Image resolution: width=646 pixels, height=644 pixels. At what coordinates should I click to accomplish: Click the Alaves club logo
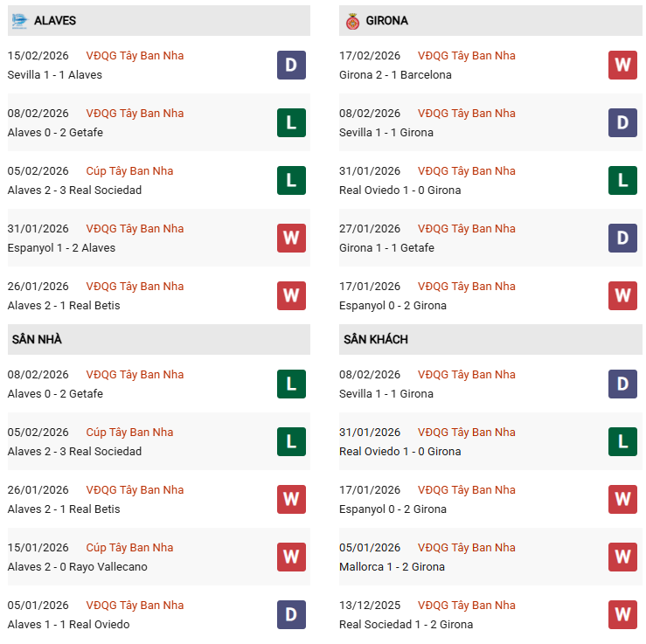[19, 20]
